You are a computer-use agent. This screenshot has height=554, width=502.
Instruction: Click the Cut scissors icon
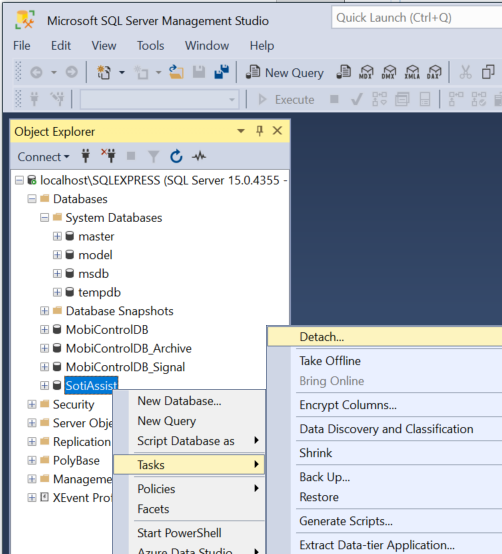tap(465, 72)
